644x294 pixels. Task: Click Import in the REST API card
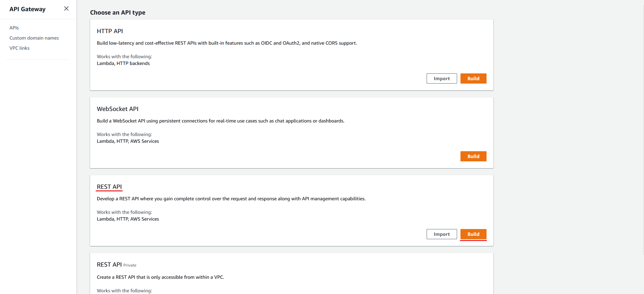(442, 234)
